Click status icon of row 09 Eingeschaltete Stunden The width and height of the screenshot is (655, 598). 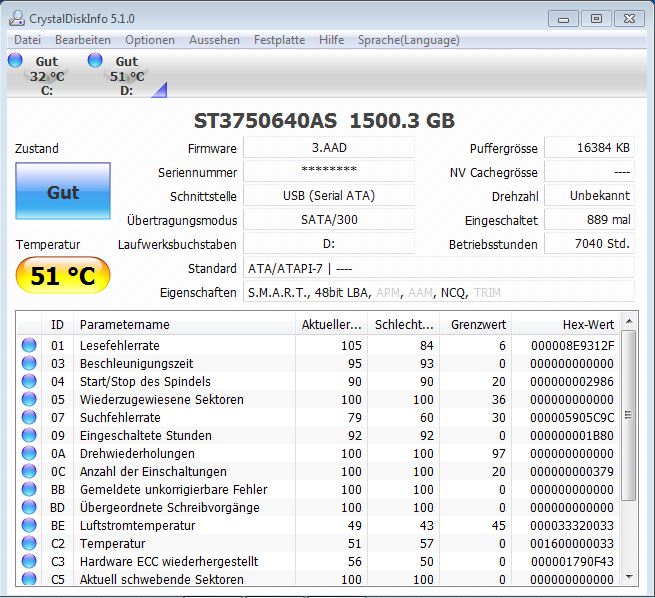(x=29, y=435)
